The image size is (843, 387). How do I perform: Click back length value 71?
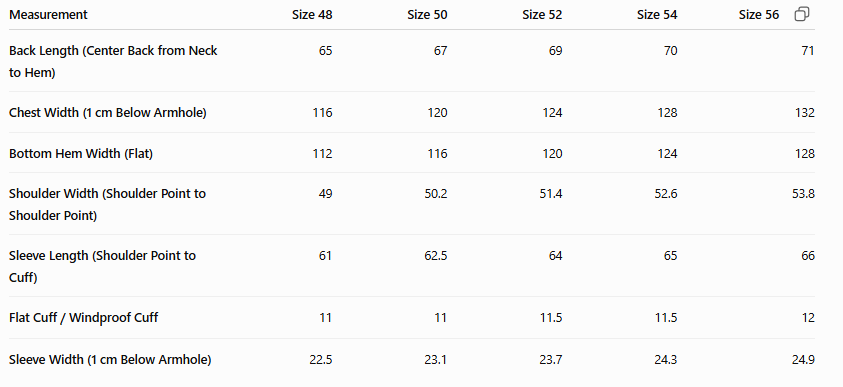pyautogui.click(x=808, y=51)
